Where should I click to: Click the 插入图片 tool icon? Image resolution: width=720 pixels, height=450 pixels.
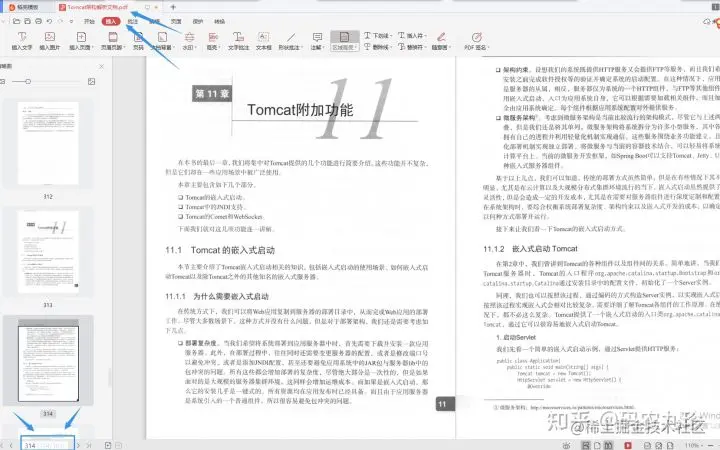(x=50, y=37)
